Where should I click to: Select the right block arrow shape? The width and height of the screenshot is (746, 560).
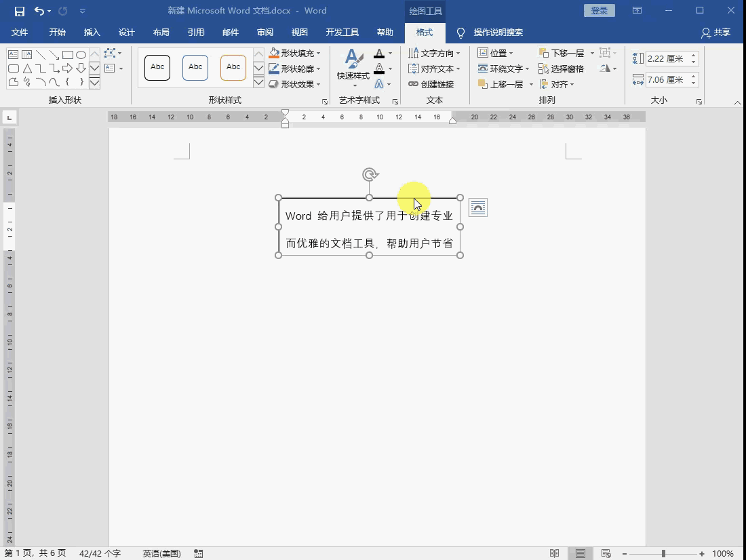click(68, 68)
